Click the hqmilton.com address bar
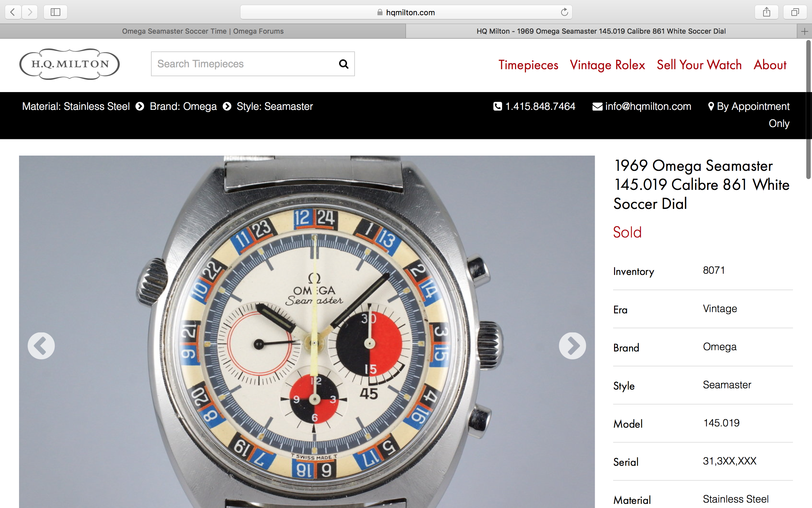This screenshot has height=508, width=812. coord(406,12)
